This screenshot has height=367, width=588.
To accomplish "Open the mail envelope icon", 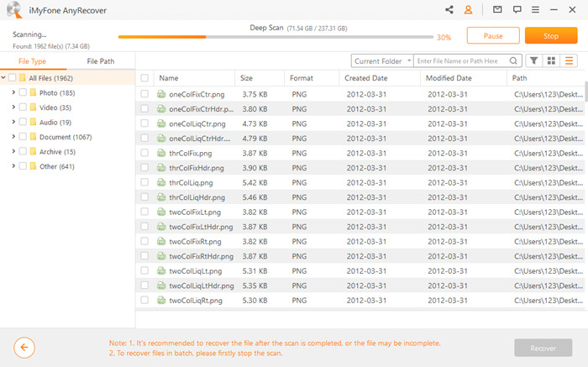I will 497,9.
